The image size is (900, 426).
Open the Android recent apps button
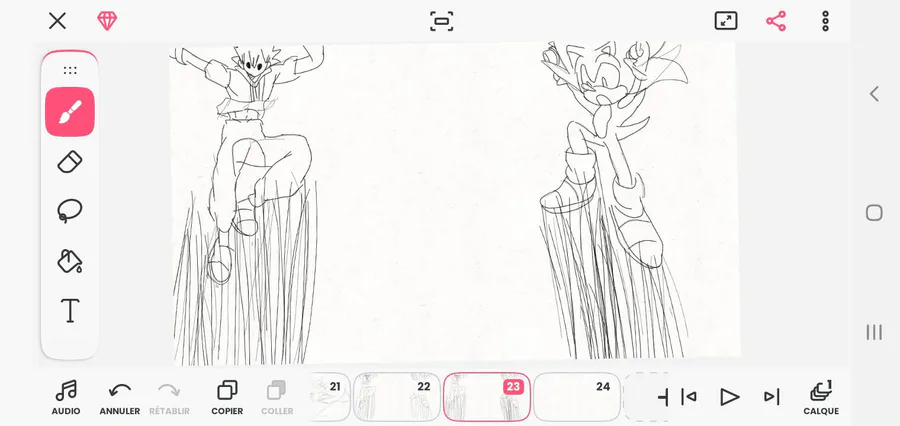874,332
